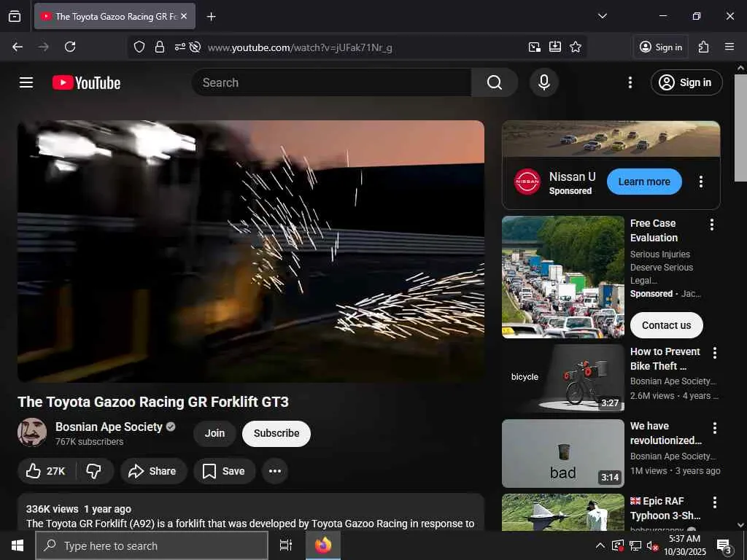Reload the page
Image resolution: width=747 pixels, height=560 pixels.
[70, 47]
